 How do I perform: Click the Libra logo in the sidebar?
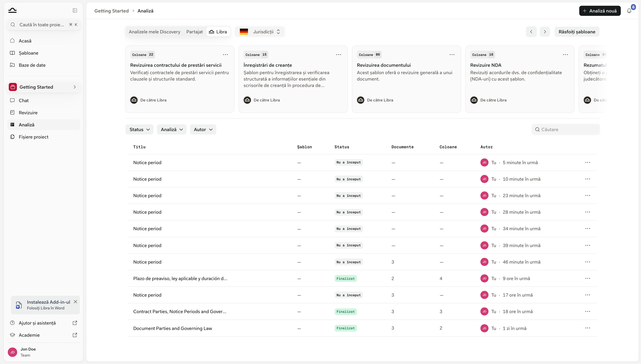pos(12,10)
